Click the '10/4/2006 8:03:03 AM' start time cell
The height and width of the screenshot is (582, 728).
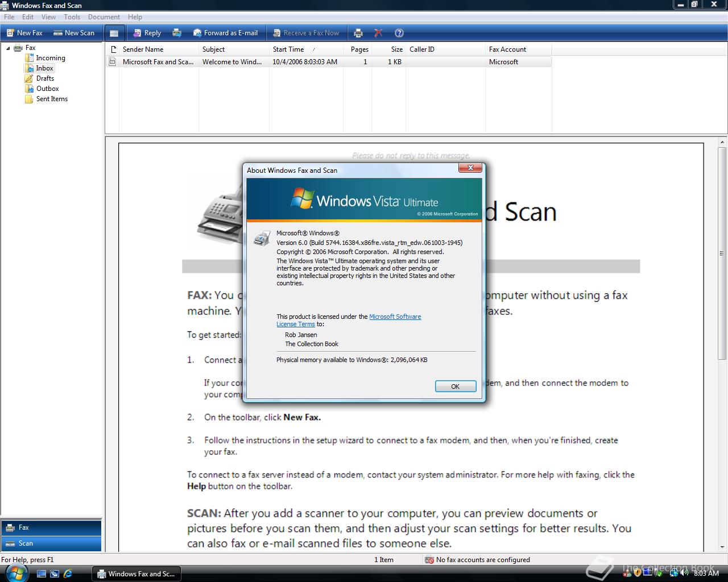click(305, 62)
